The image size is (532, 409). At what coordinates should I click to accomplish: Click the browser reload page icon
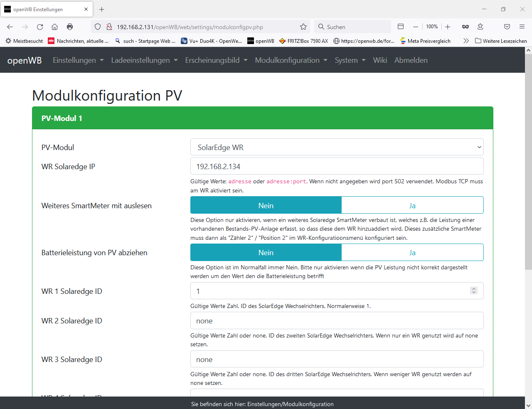tap(40, 27)
